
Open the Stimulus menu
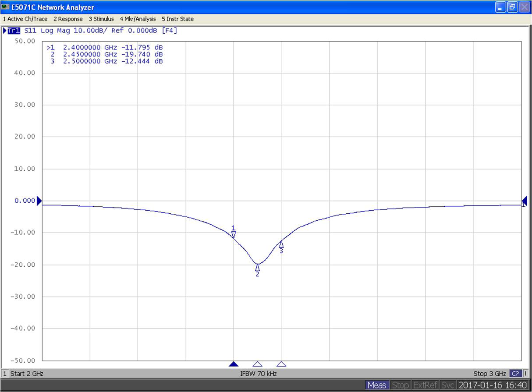tap(101, 19)
